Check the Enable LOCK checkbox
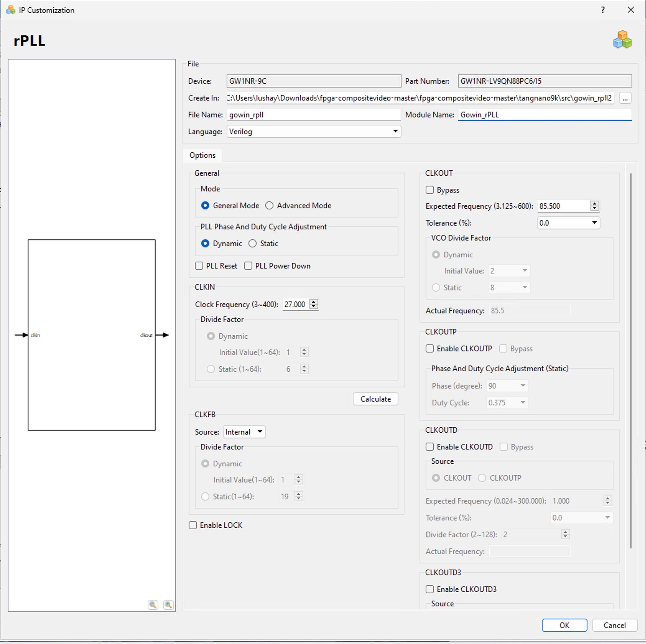This screenshot has width=646, height=644. 193,525
